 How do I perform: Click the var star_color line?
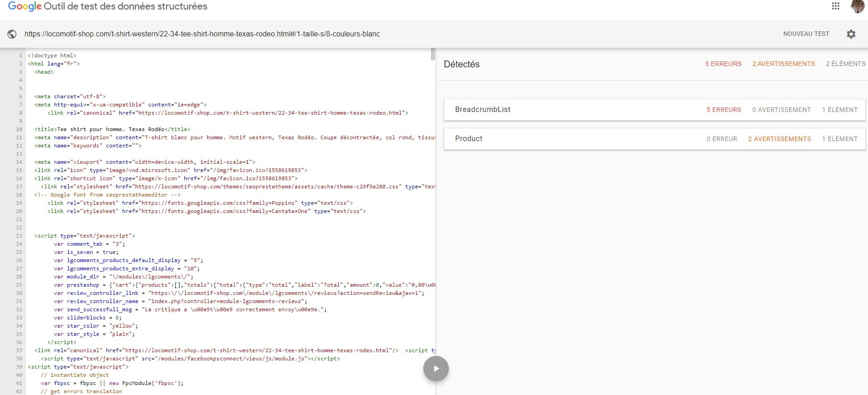[96, 326]
